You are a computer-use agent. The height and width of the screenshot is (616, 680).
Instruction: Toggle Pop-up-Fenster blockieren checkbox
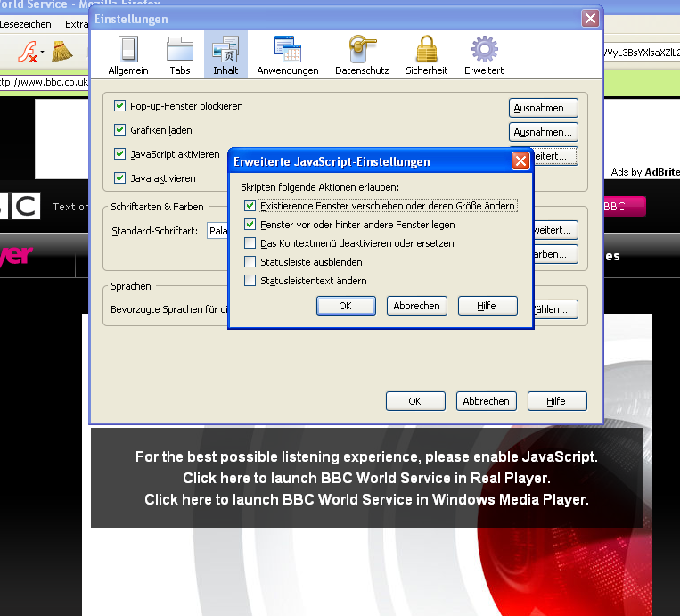point(119,106)
